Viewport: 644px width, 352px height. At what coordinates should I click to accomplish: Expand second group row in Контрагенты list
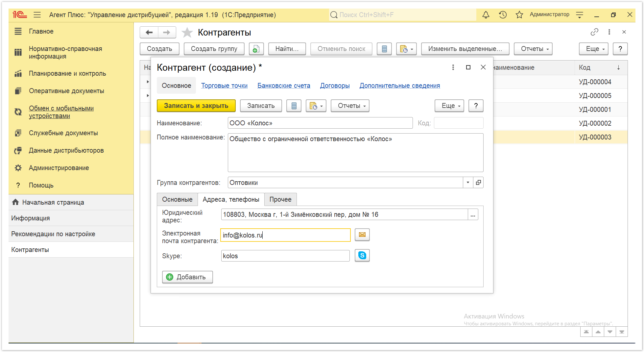pyautogui.click(x=148, y=95)
